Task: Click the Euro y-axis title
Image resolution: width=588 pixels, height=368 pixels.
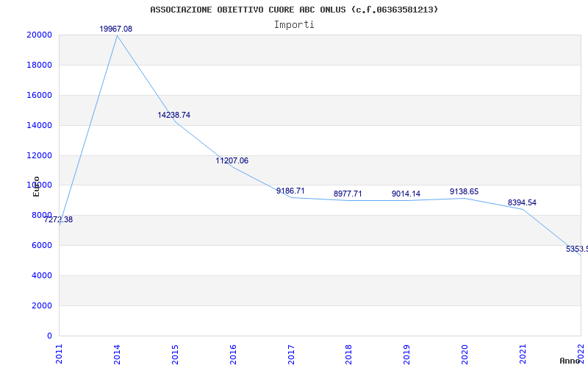Action: tap(36, 186)
